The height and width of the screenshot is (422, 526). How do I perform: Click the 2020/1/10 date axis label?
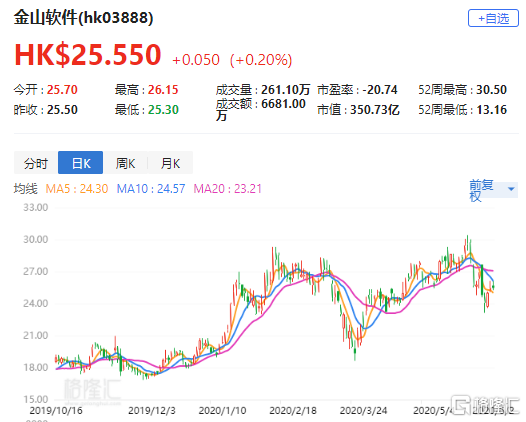[222, 411]
